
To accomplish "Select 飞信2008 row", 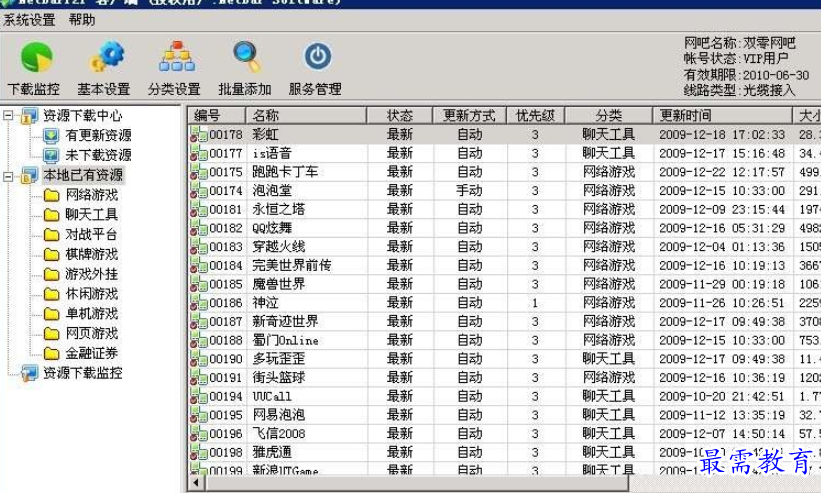I will [505, 433].
